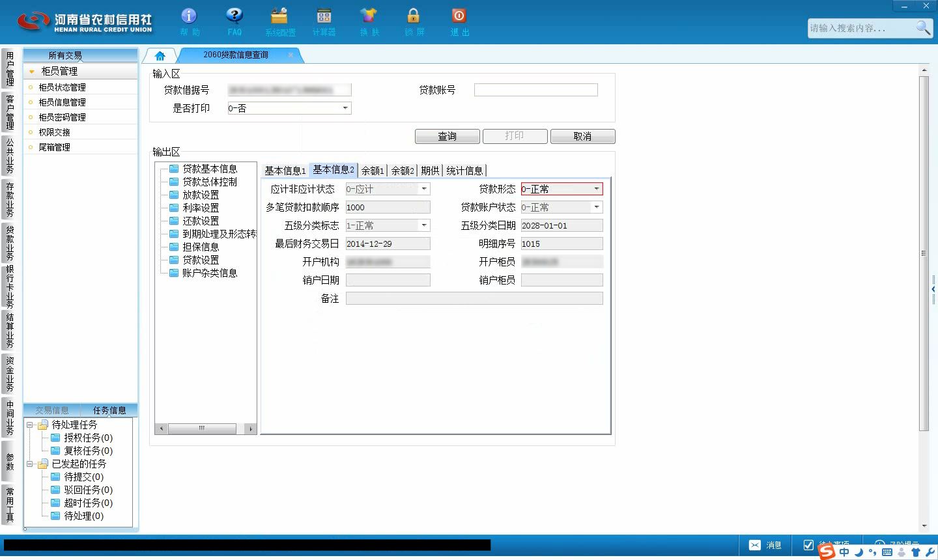The width and height of the screenshot is (938, 560).
Task: Click the 贷款基本信息 folder icon
Action: [x=174, y=169]
